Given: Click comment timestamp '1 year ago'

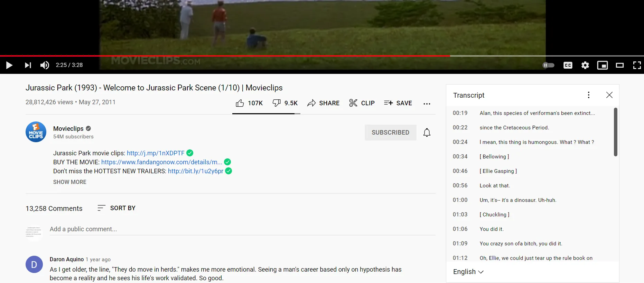Looking at the screenshot, I should pyautogui.click(x=98, y=260).
